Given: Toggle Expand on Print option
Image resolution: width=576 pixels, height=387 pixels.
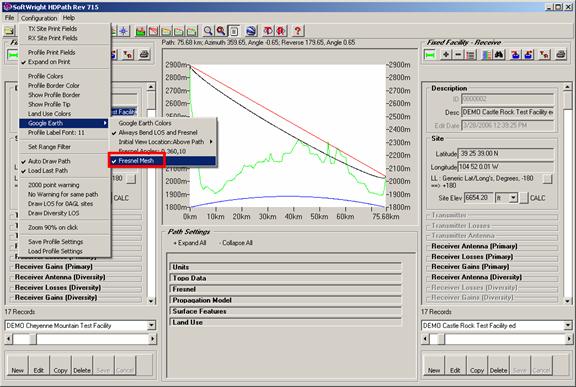Looking at the screenshot, I should (65, 62).
